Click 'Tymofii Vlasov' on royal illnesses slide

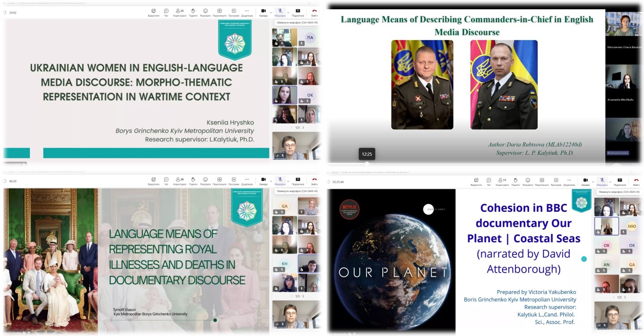[x=124, y=310]
